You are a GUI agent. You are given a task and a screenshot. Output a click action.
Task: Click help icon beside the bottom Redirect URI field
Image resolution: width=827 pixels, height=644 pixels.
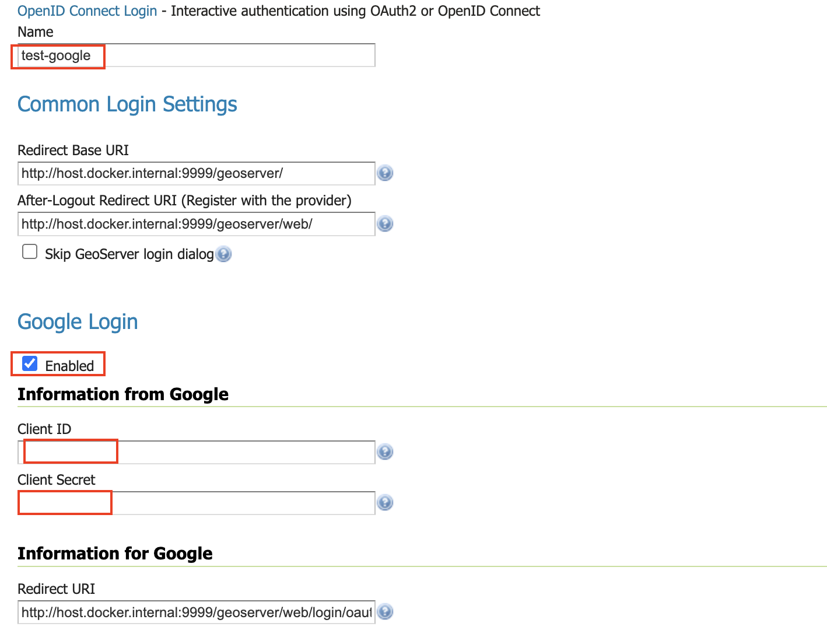point(385,612)
